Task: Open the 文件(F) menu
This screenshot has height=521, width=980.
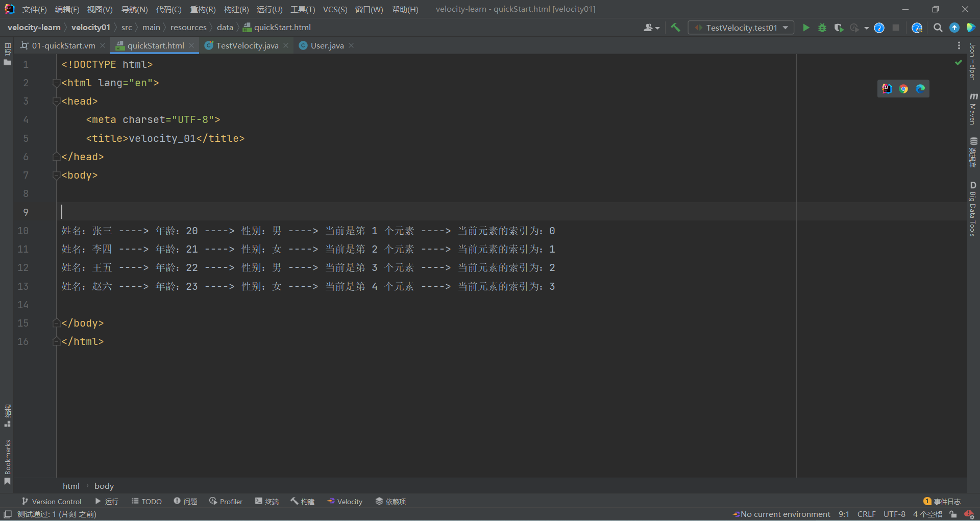Action: pyautogui.click(x=34, y=9)
